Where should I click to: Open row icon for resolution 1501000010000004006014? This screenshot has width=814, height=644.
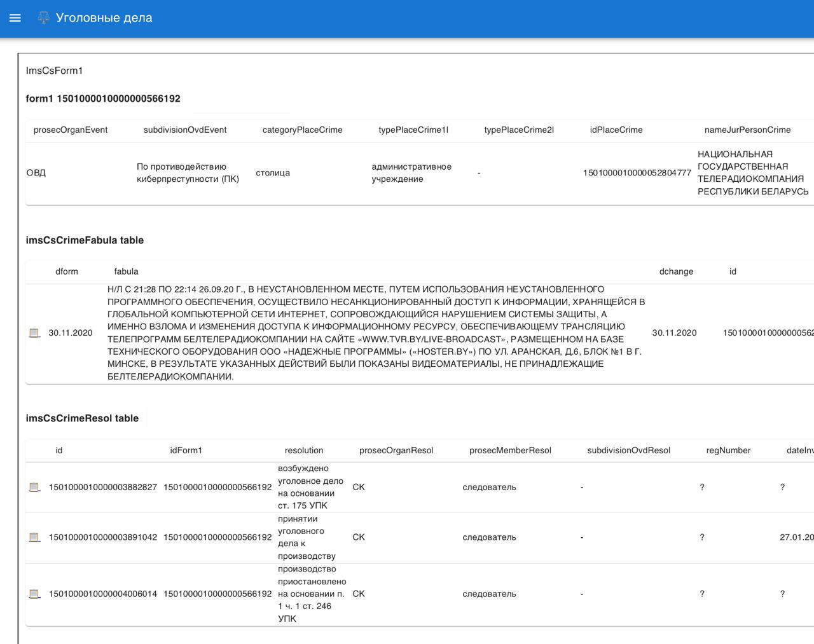click(34, 594)
